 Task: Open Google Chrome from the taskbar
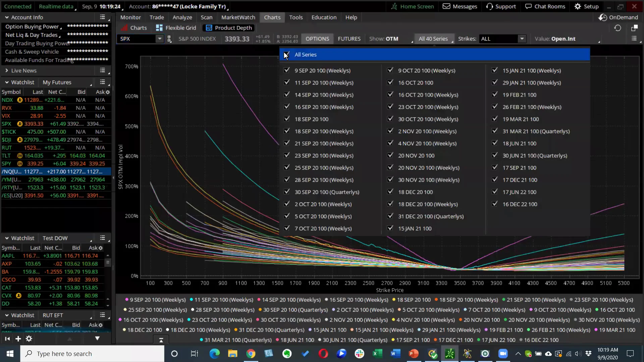click(251, 354)
